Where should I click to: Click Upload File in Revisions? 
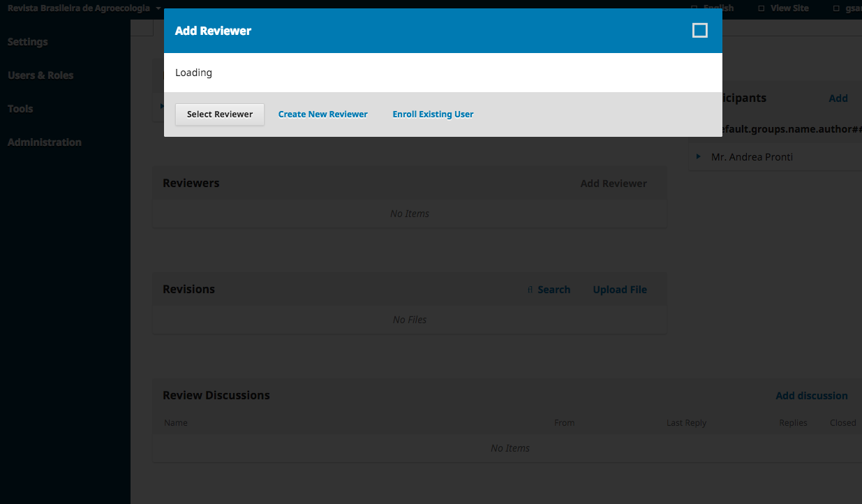tap(620, 290)
